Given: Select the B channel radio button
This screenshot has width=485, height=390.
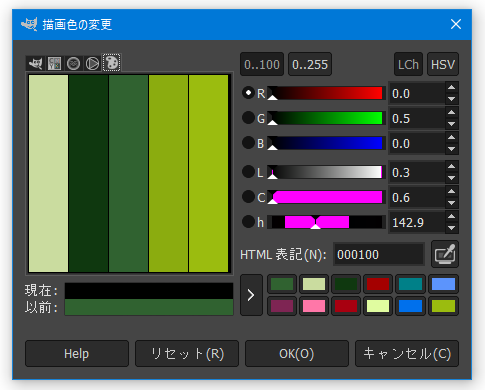Looking at the screenshot, I should pos(248,143).
